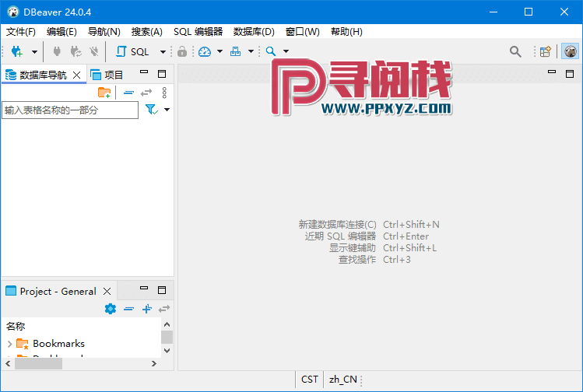Click the CST timezone status item

[309, 380]
